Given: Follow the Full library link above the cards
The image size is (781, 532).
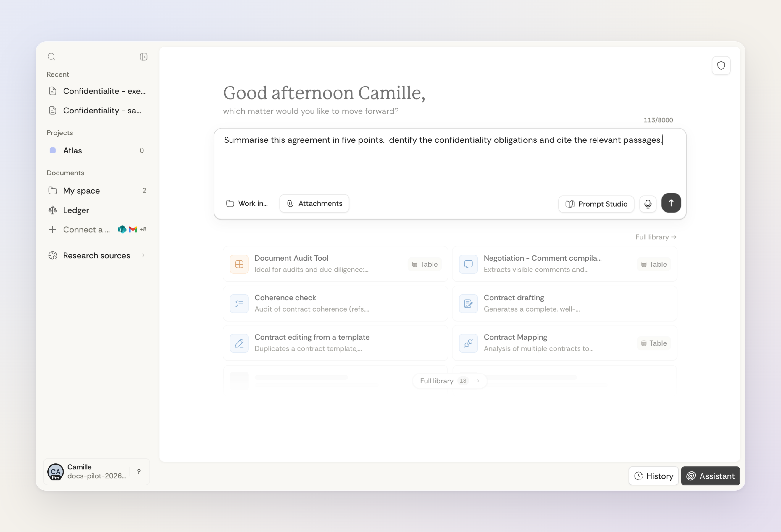Looking at the screenshot, I should point(656,237).
